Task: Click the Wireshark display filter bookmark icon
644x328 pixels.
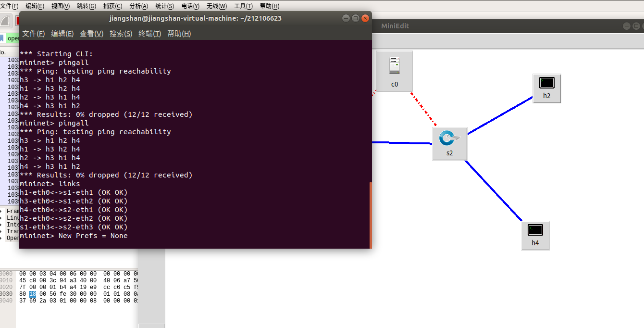Action: pos(2,38)
